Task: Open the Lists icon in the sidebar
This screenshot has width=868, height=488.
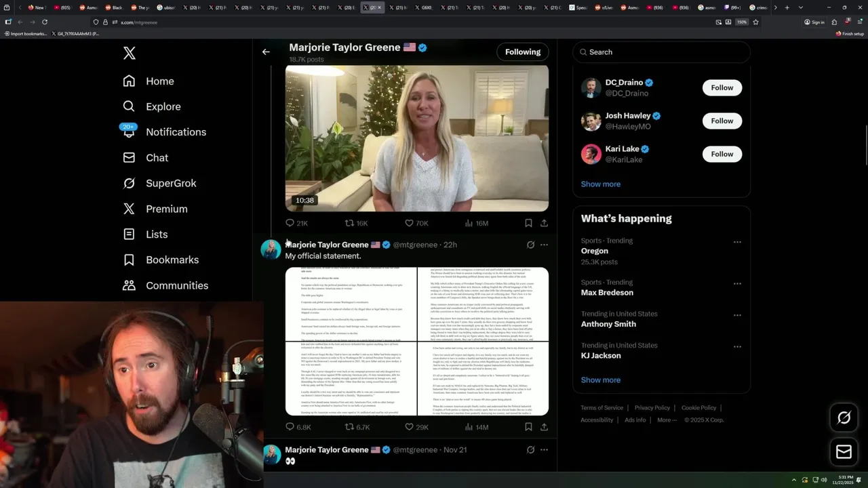Action: pyautogui.click(x=129, y=234)
